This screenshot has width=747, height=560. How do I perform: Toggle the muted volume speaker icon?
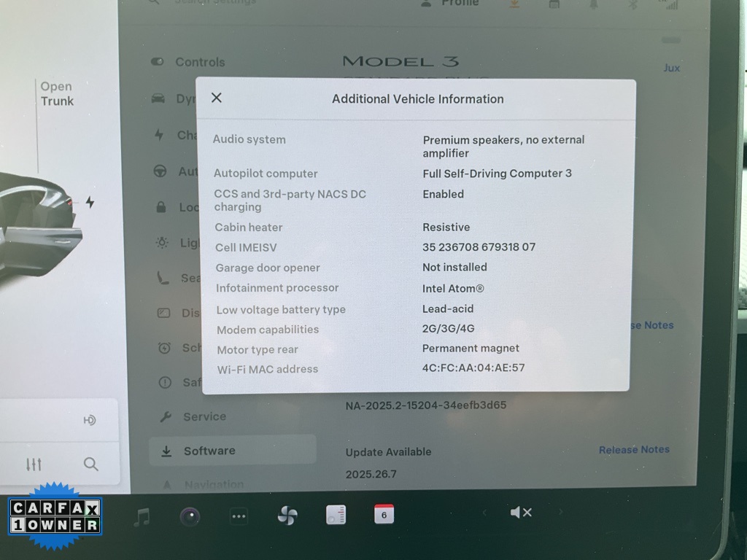(x=521, y=513)
